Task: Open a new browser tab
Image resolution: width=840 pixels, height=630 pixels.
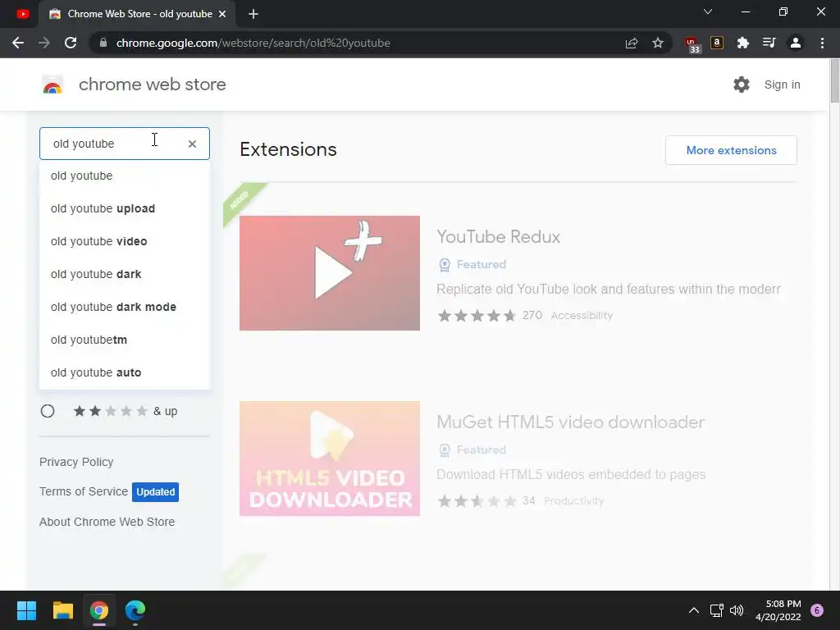Action: 253,14
